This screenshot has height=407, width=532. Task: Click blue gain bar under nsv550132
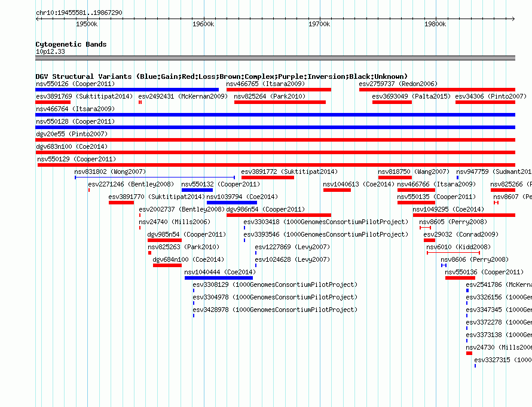click(197, 190)
